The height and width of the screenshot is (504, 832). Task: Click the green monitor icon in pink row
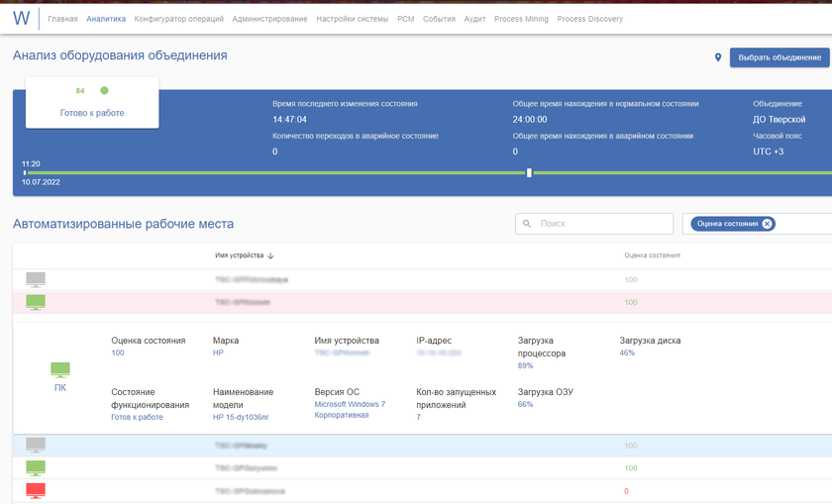click(36, 302)
